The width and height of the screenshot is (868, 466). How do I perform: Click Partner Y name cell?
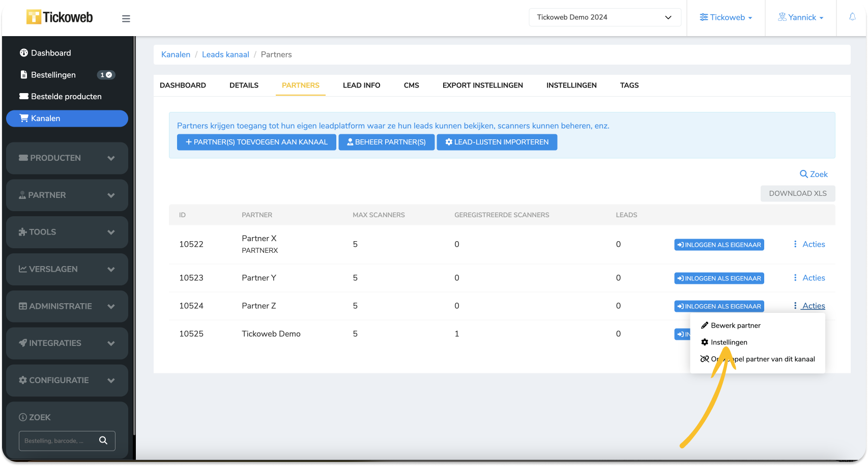click(x=259, y=278)
